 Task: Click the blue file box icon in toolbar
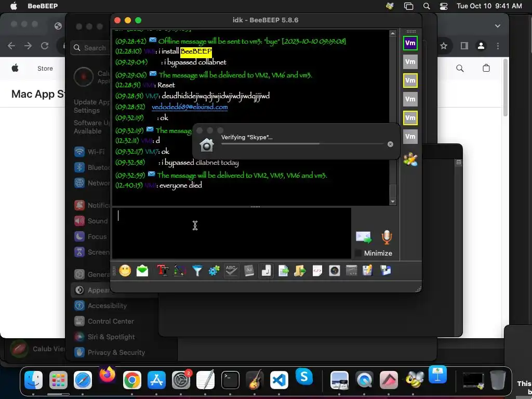[385, 270]
